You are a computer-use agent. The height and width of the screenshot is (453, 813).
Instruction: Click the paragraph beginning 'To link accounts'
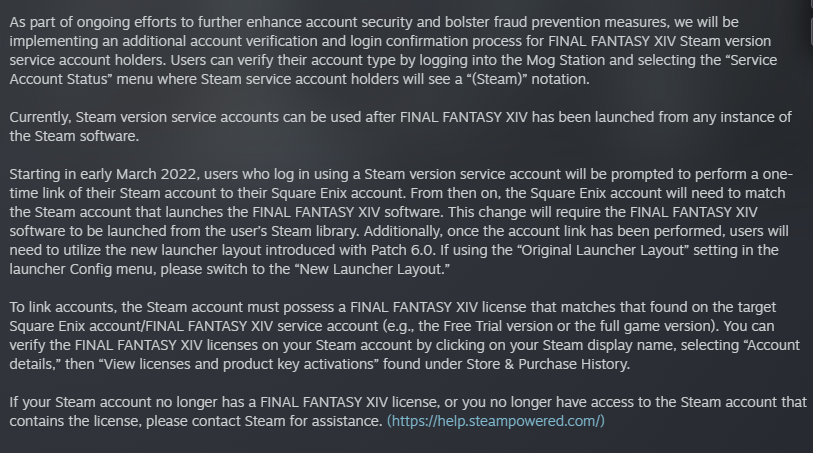pyautogui.click(x=404, y=335)
